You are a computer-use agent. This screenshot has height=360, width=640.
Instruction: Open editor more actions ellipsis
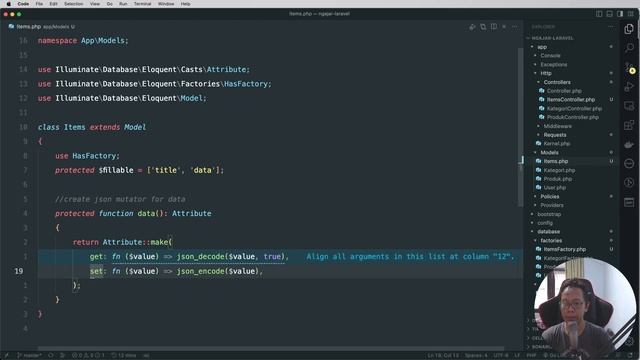pyautogui.click(x=515, y=27)
